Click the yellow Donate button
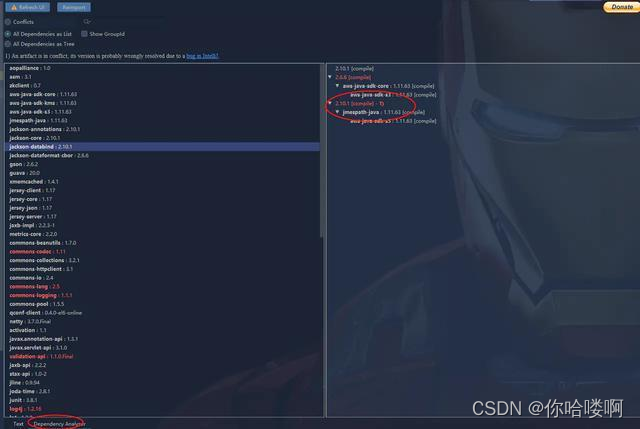Screen dimensions: 640x429 pos(621,7)
